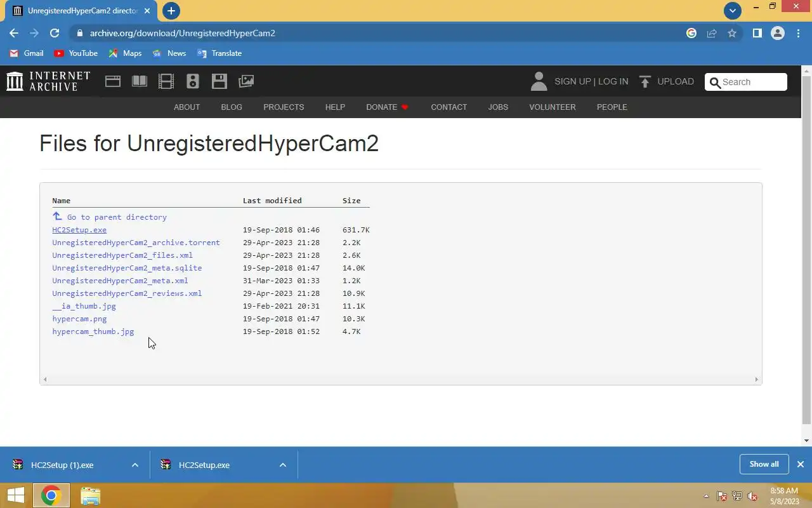This screenshot has width=812, height=508.
Task: Open __ia_thumb.jpg file
Action: pos(84,306)
